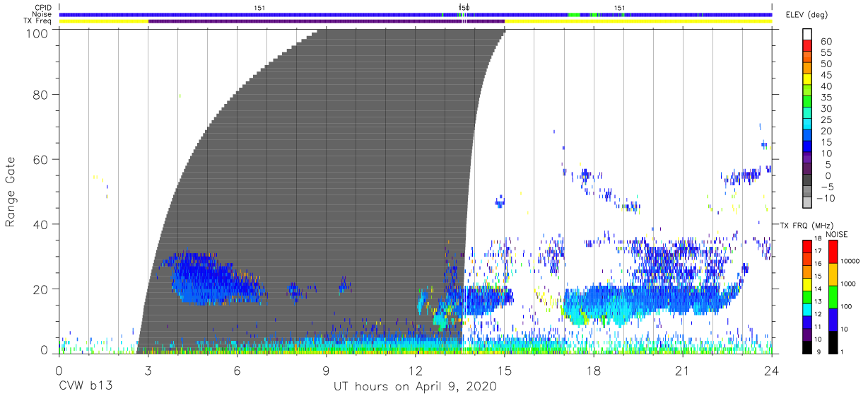Click the 'Range Gate' y-axis title

[x=11, y=191]
